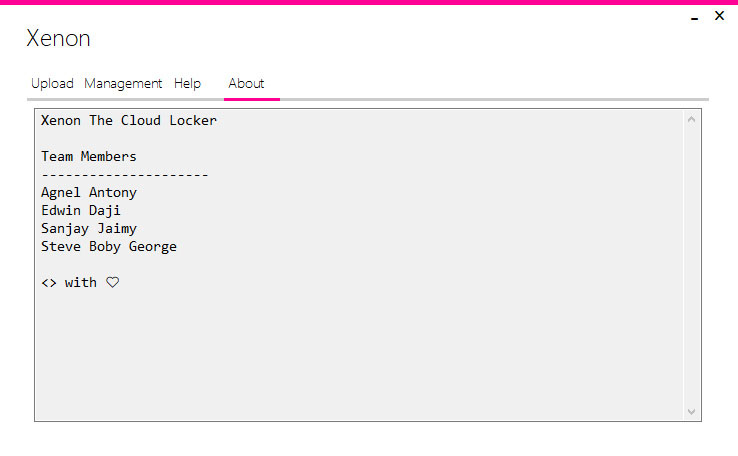This screenshot has width=738, height=456.
Task: Click the scrollbar down arrow
Action: (691, 412)
